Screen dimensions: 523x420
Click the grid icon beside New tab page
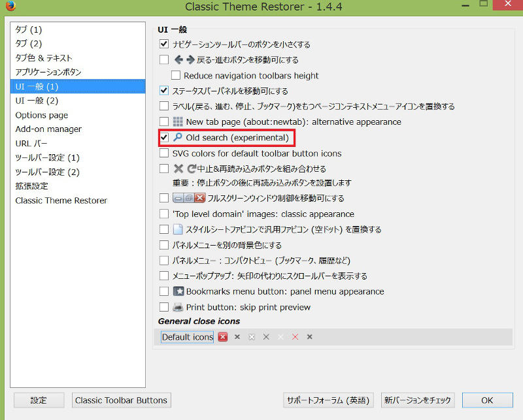[178, 122]
